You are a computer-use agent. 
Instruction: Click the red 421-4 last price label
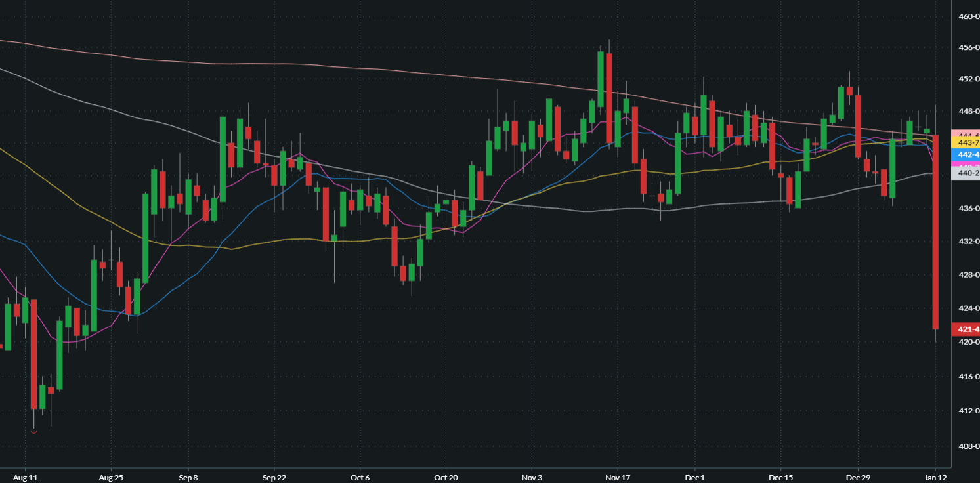pos(966,329)
